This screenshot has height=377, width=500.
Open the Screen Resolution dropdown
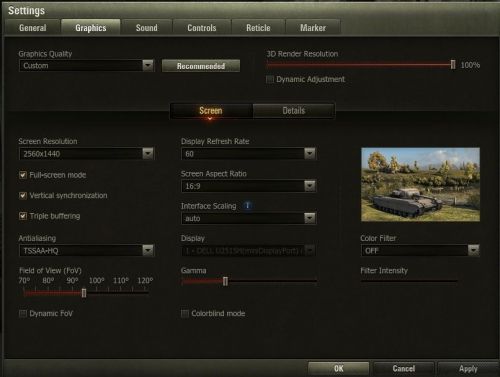[86, 154]
